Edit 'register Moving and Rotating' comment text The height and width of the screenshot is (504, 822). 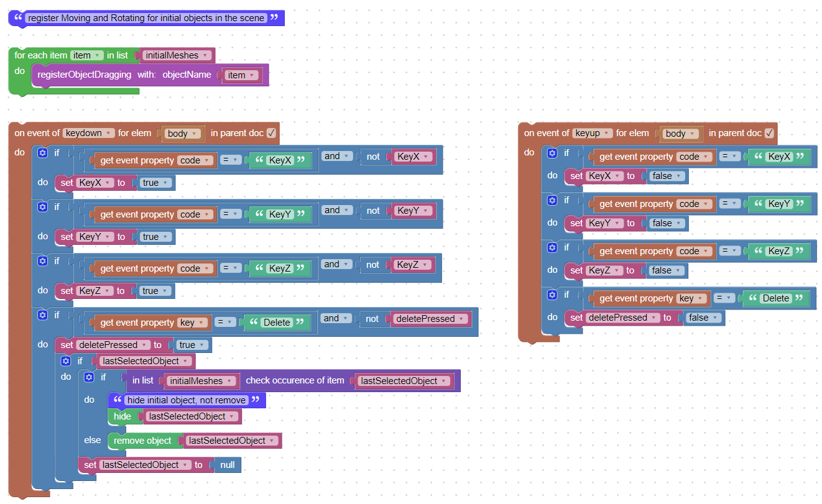[x=147, y=18]
